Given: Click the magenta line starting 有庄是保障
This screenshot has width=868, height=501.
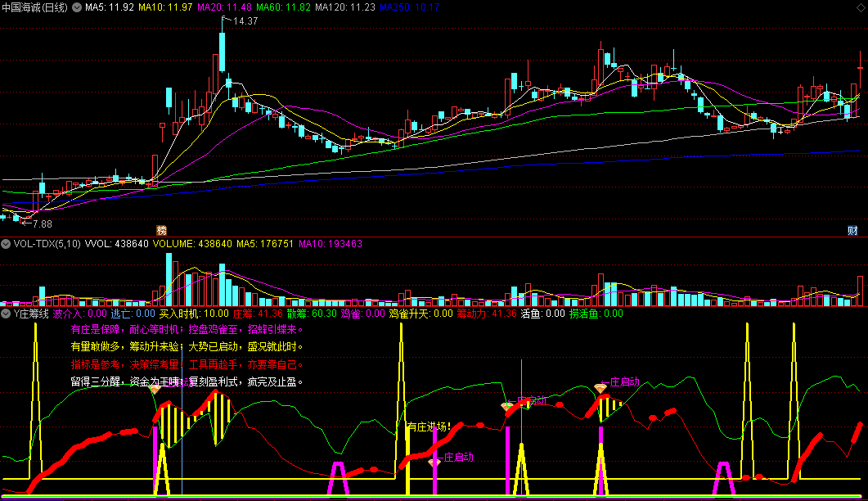Looking at the screenshot, I should point(187,330).
